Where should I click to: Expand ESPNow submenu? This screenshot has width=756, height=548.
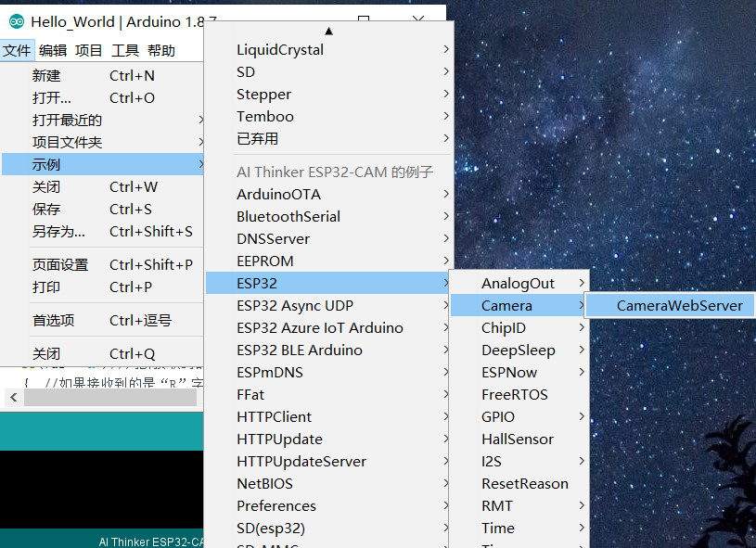tap(519, 372)
